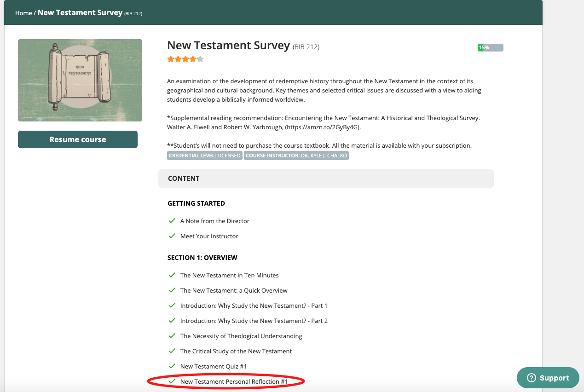The height and width of the screenshot is (392, 584).
Task: Open Why Study the New Testament Part 1
Action: pyautogui.click(x=254, y=306)
